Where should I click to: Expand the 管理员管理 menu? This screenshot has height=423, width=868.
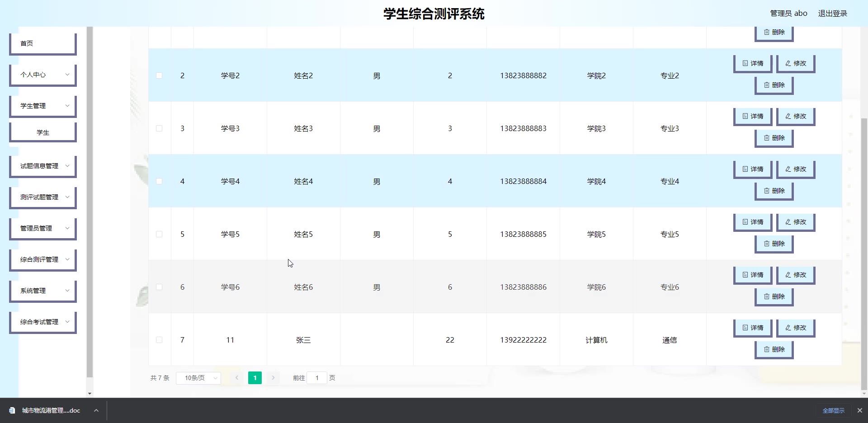pyautogui.click(x=43, y=229)
